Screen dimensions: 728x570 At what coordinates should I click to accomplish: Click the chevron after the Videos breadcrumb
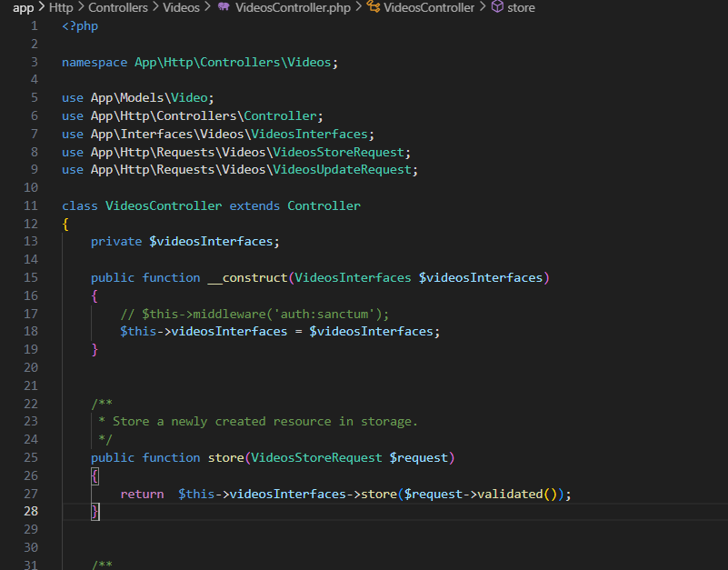tap(208, 7)
